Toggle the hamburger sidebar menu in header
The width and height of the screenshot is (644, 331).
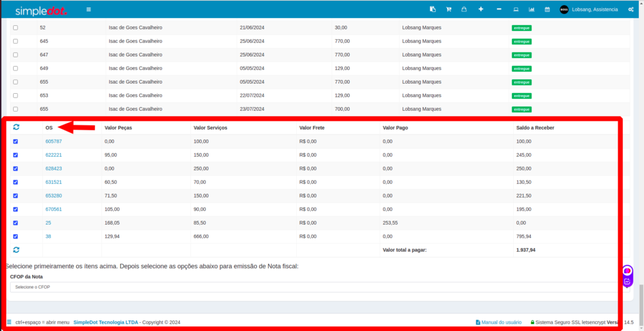tap(89, 9)
